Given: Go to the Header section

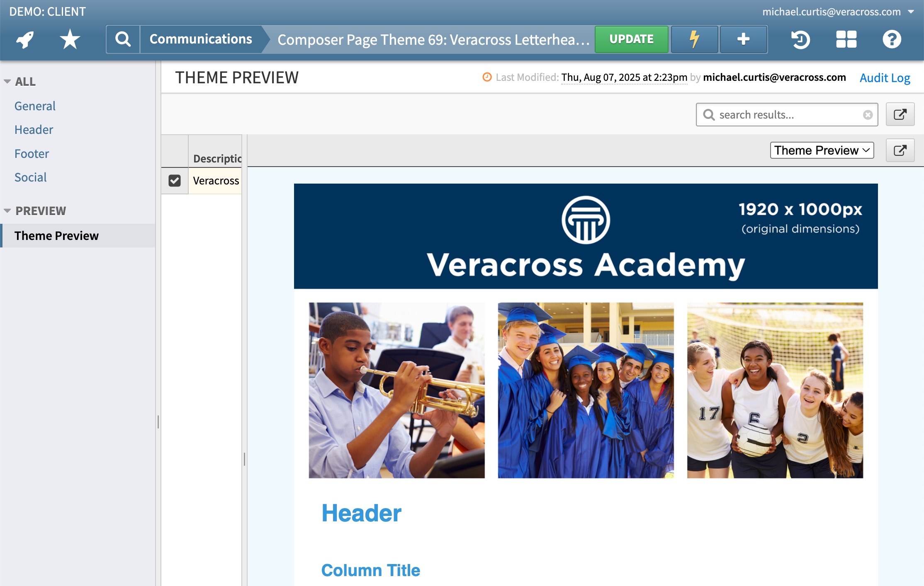Looking at the screenshot, I should pos(34,130).
